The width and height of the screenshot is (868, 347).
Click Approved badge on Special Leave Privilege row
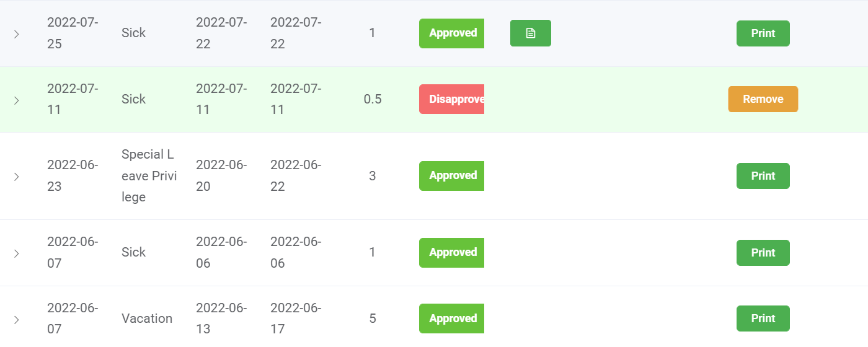click(452, 176)
